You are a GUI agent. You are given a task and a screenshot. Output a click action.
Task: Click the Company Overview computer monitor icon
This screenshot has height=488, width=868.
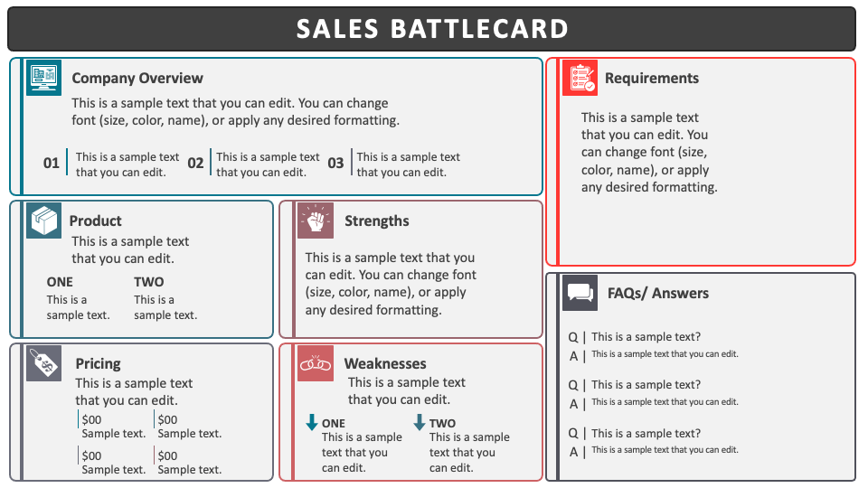(x=43, y=78)
